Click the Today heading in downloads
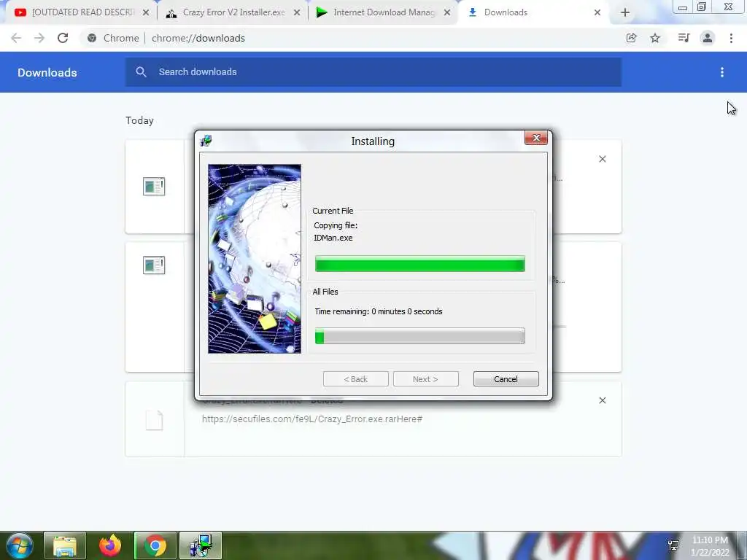Screen dimensions: 747x560 [139, 120]
